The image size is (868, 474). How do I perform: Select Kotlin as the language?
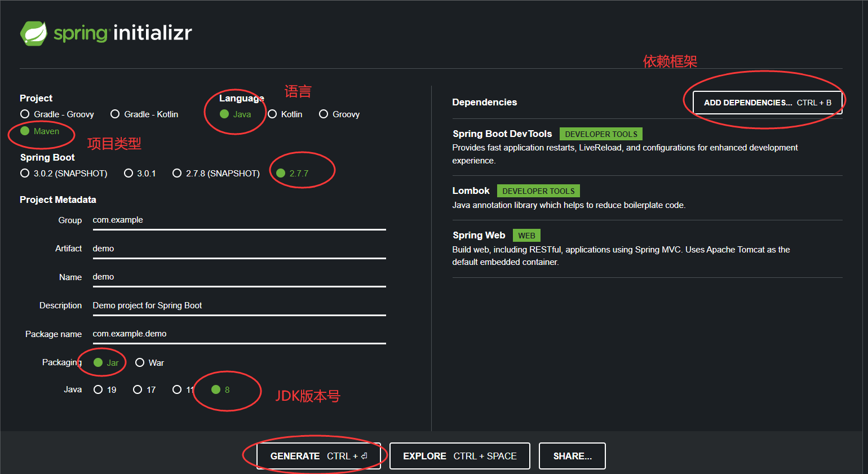point(285,114)
